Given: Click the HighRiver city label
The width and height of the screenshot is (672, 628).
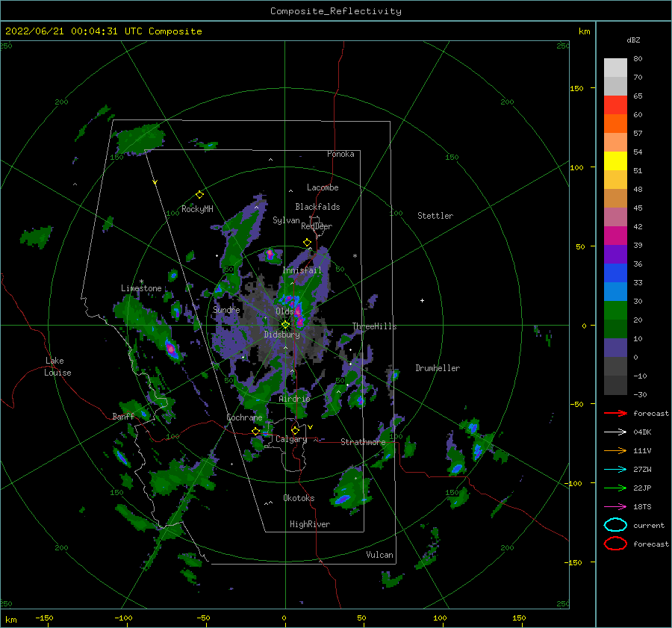Looking at the screenshot, I should [x=310, y=524].
